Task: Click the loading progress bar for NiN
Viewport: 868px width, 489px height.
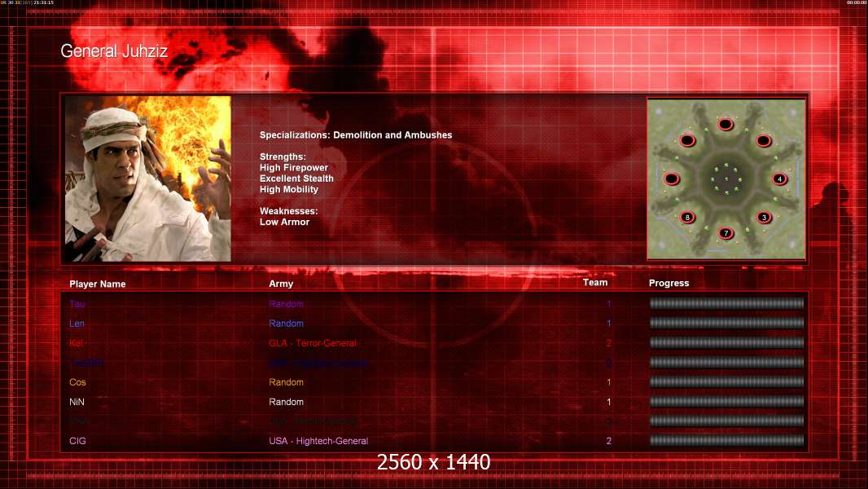Action: coord(726,402)
